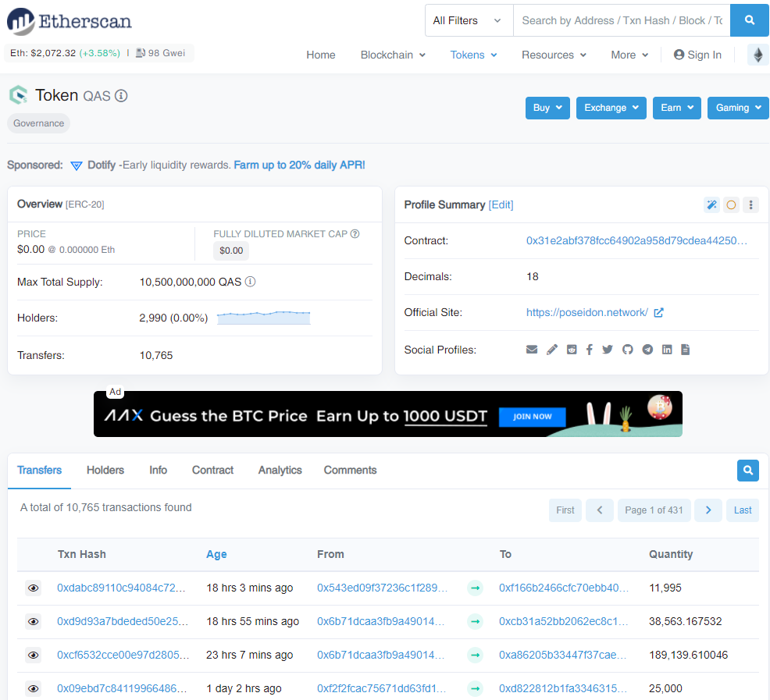Viewport: 770px width, 700px height.
Task: Click the Governance tag
Action: pyautogui.click(x=39, y=123)
